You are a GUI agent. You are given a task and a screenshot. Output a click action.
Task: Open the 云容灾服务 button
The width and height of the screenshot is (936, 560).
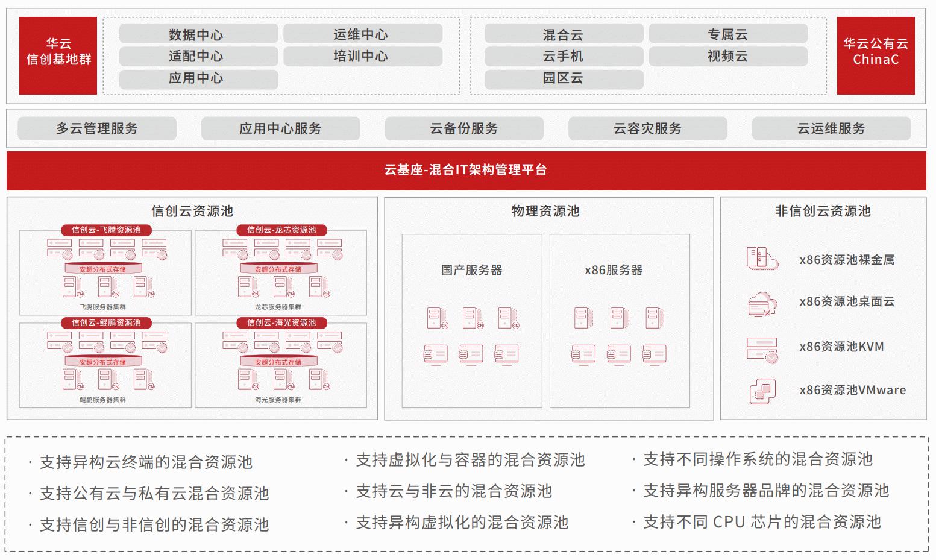647,128
